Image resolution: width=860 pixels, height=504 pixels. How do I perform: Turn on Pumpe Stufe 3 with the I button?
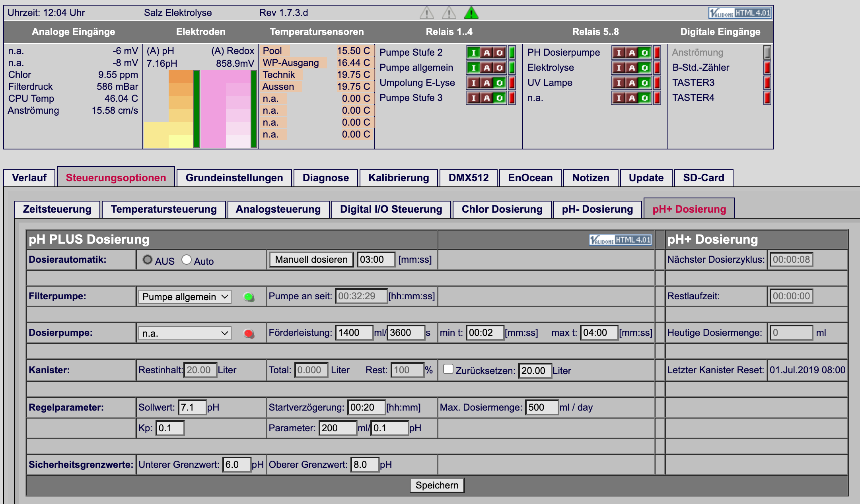(x=473, y=98)
